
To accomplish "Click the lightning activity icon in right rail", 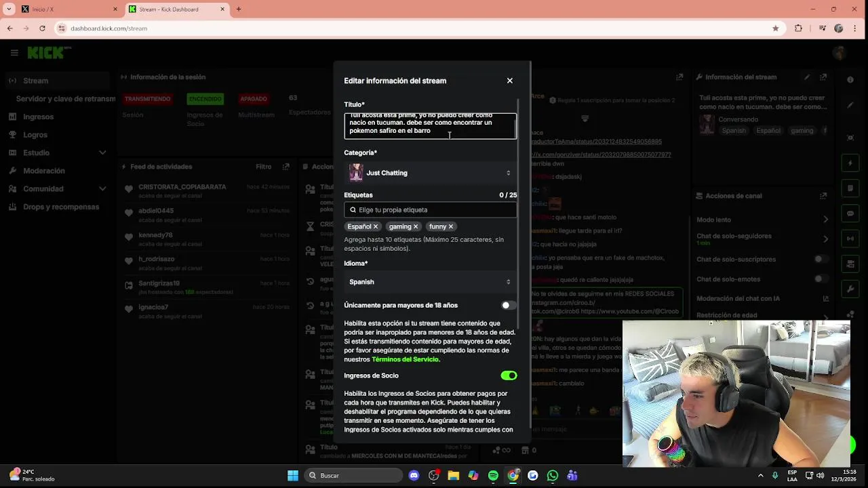I will pos(850,163).
